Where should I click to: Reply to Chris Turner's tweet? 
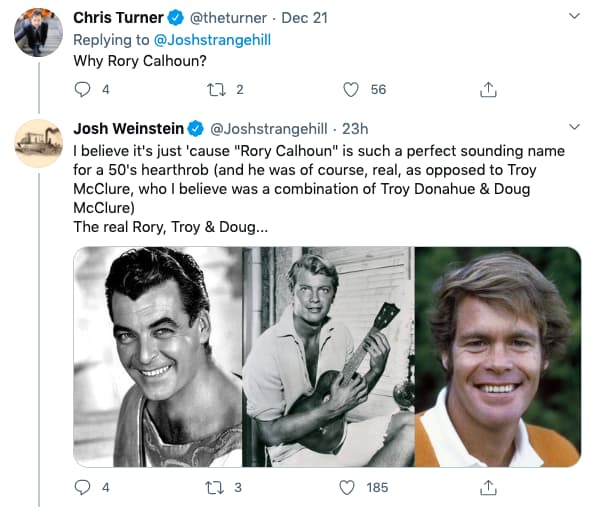click(82, 89)
